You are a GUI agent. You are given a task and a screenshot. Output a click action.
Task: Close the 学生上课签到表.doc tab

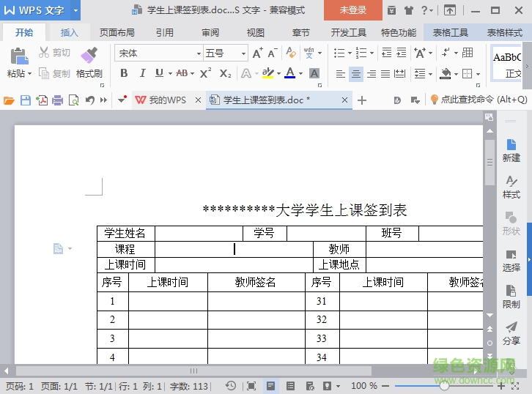click(x=344, y=100)
